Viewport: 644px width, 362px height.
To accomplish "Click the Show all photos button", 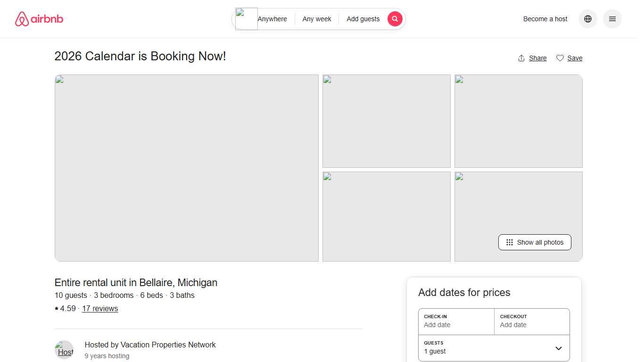I will (x=535, y=242).
